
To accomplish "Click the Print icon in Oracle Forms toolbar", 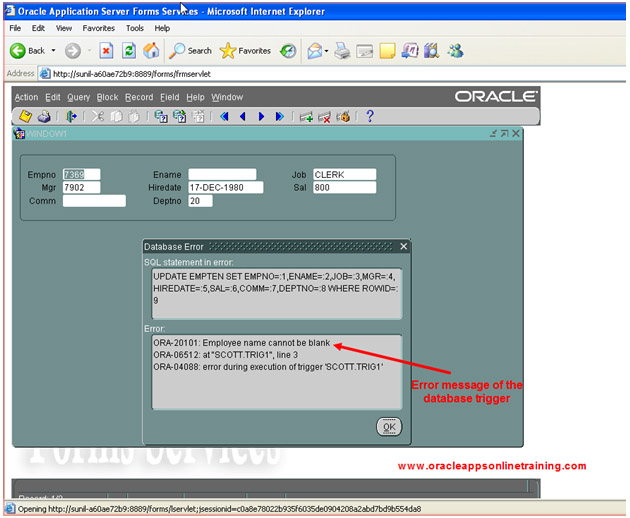I will tap(44, 117).
